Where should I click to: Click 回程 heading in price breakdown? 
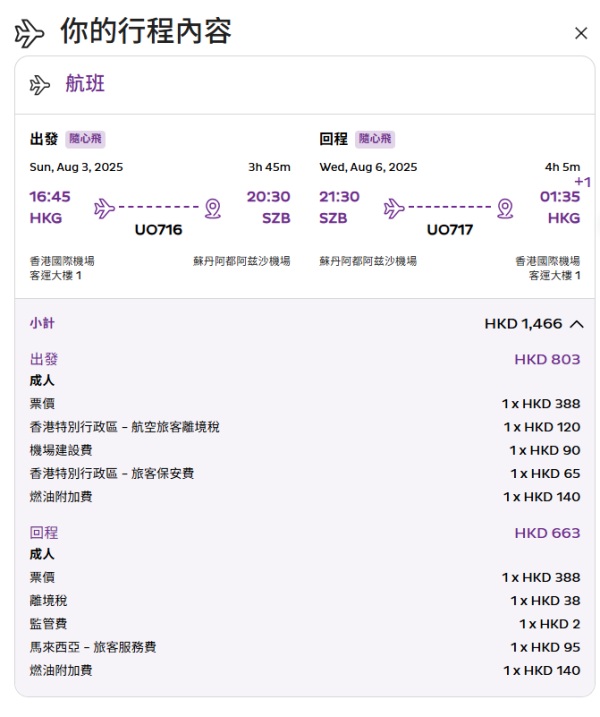(x=43, y=533)
